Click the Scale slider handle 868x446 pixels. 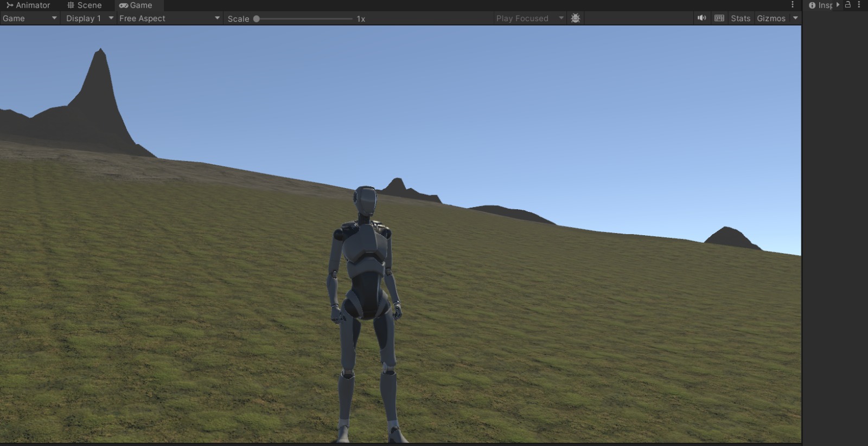coord(257,18)
